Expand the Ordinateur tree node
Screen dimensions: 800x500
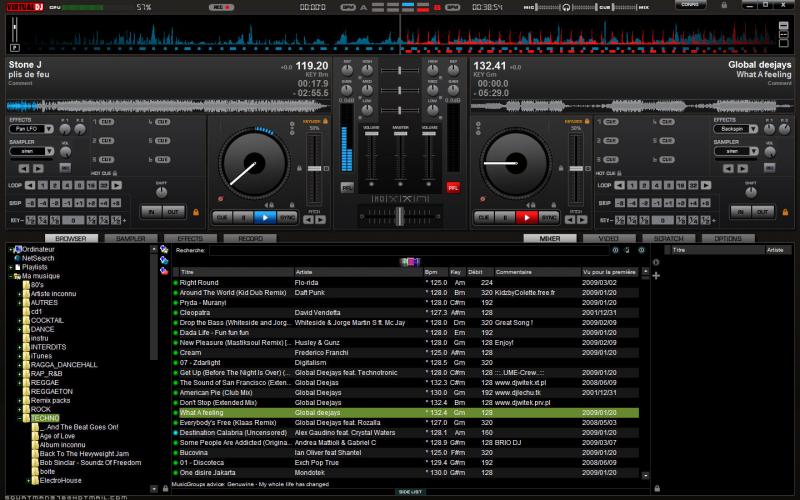(11, 249)
